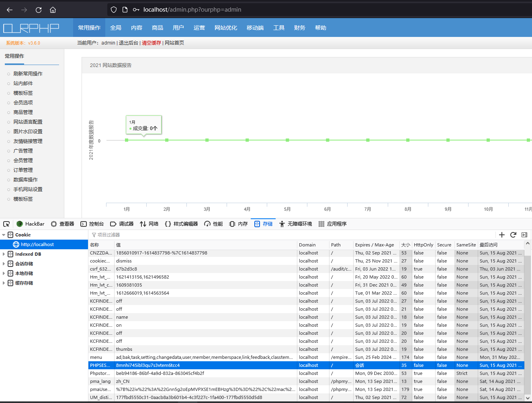The height and width of the screenshot is (403, 532).
Task: Activate the element picker icon in devtools
Action: pos(6,224)
